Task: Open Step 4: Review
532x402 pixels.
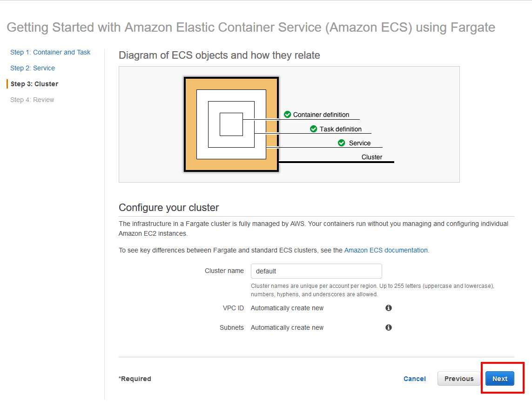Action: tap(32, 100)
